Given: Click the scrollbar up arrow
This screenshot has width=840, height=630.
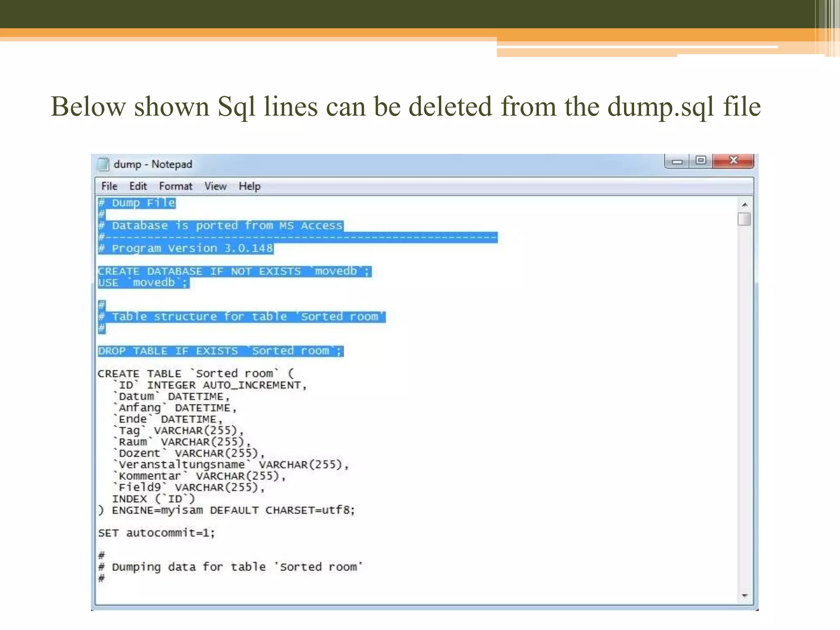Looking at the screenshot, I should (x=744, y=204).
